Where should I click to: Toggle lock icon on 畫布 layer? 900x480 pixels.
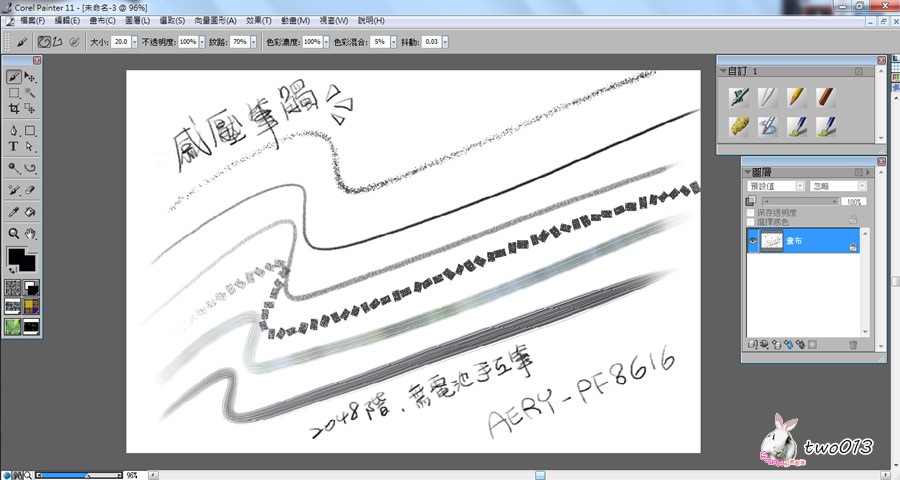[853, 246]
